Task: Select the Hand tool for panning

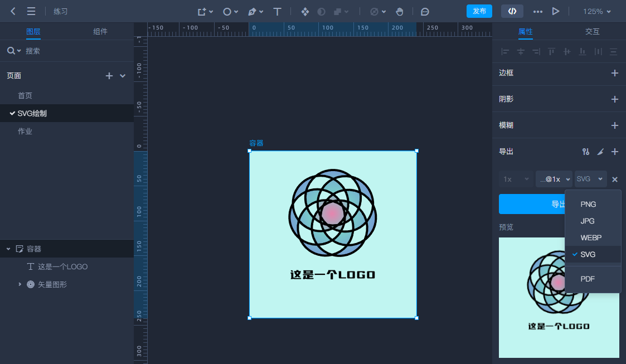Action: pyautogui.click(x=399, y=11)
